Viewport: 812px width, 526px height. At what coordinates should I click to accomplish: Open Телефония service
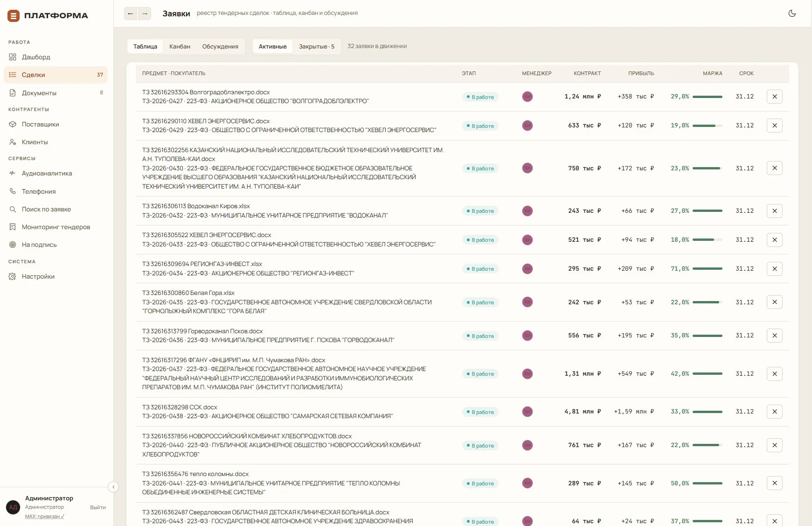[56, 191]
